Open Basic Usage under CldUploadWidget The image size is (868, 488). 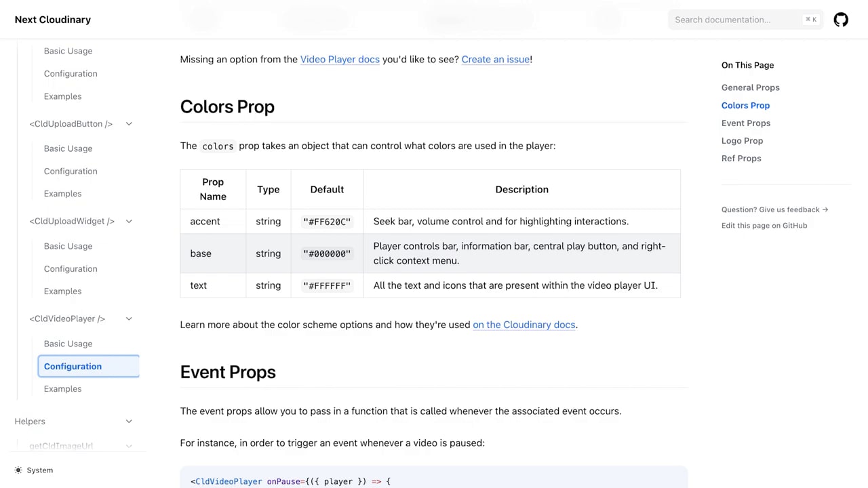coord(68,246)
